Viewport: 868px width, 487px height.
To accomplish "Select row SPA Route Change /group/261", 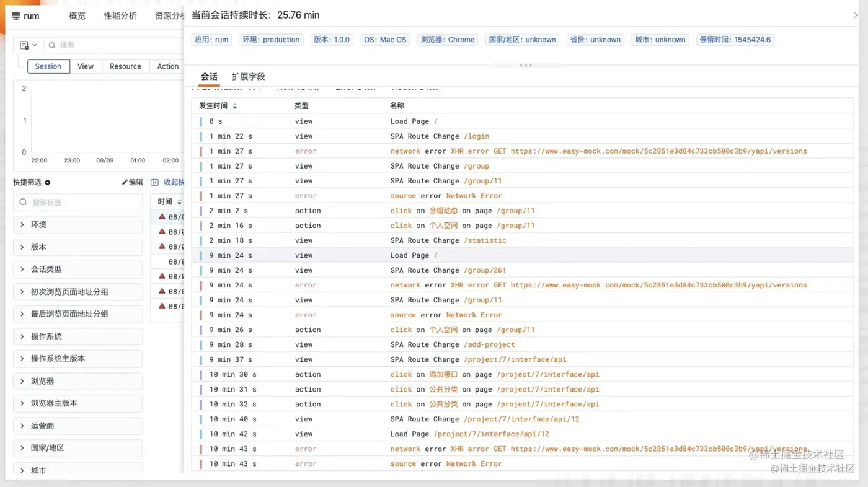I will [x=522, y=270].
